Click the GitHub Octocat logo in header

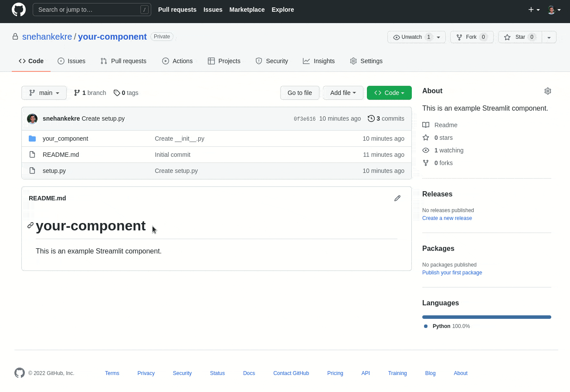tap(19, 10)
